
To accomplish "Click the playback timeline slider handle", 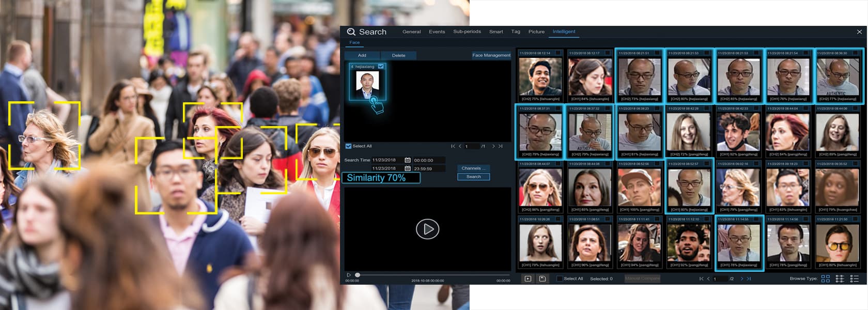I will tap(358, 275).
